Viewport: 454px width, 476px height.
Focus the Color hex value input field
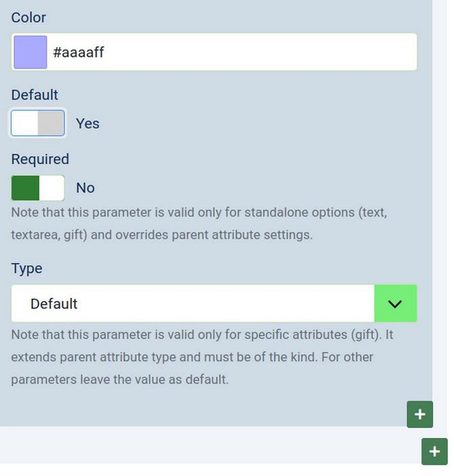click(230, 52)
